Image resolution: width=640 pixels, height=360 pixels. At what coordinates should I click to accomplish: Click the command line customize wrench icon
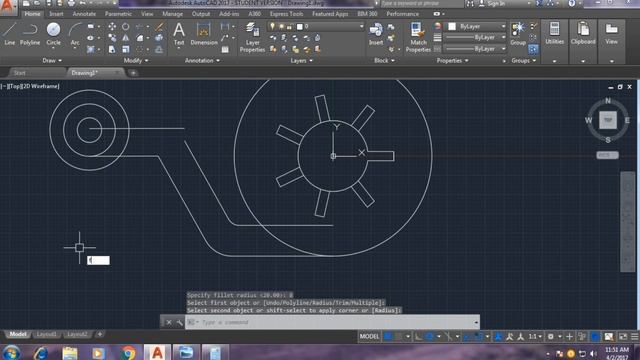click(180, 322)
